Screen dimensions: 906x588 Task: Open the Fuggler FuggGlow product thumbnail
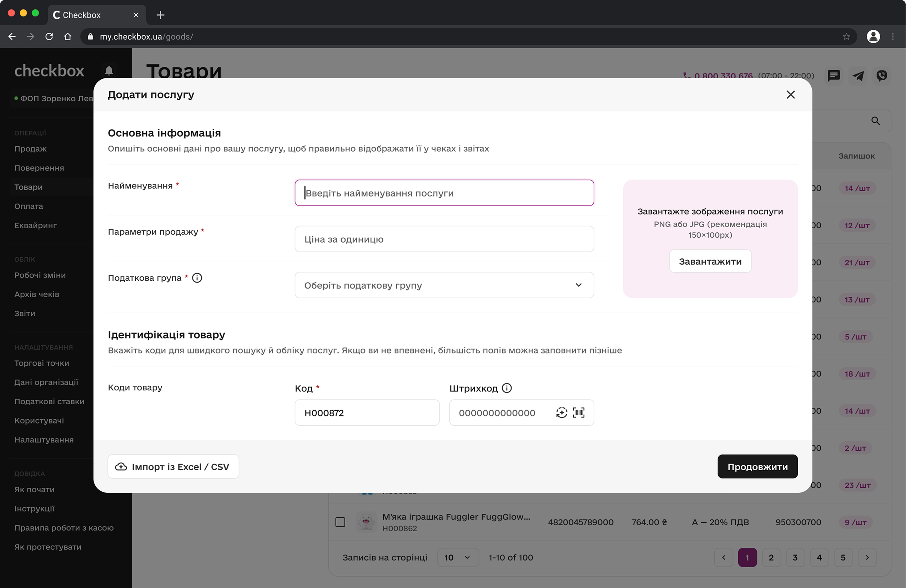pos(366,522)
